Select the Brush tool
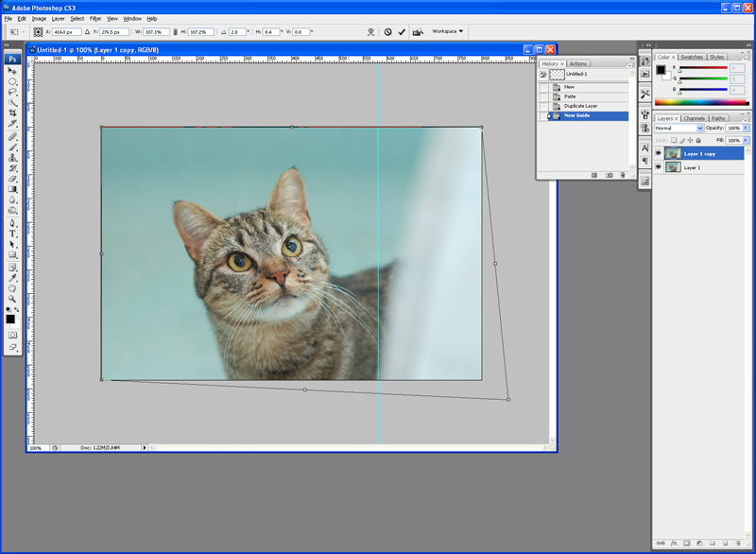 point(12,147)
